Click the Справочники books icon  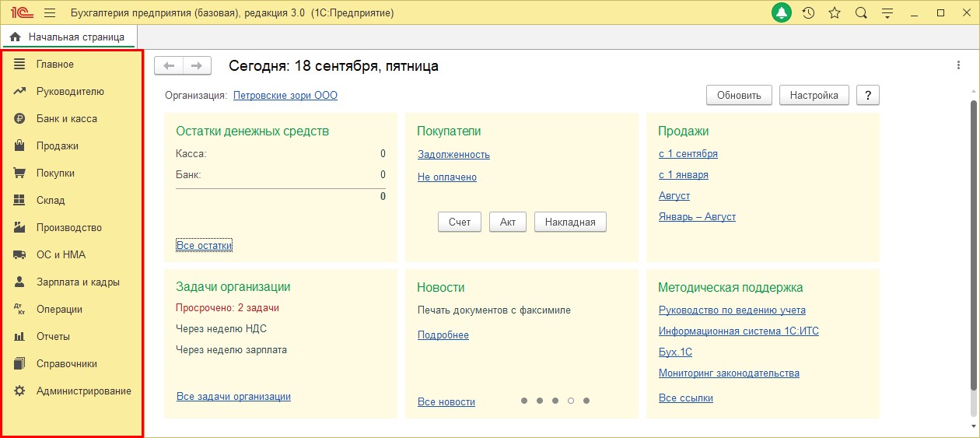click(19, 363)
